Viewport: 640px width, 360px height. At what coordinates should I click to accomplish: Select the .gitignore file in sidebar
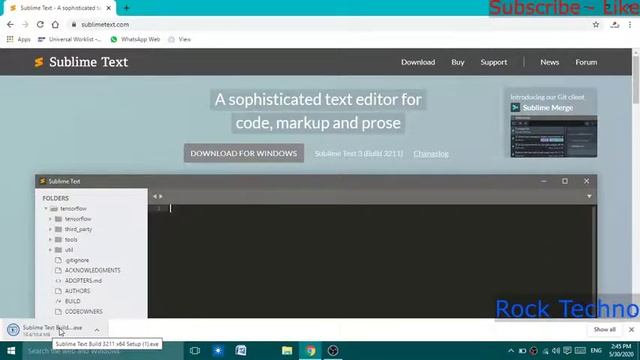click(x=77, y=260)
